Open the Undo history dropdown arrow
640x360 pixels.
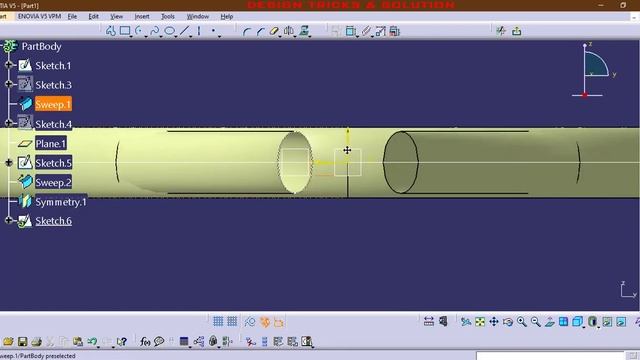point(98,347)
